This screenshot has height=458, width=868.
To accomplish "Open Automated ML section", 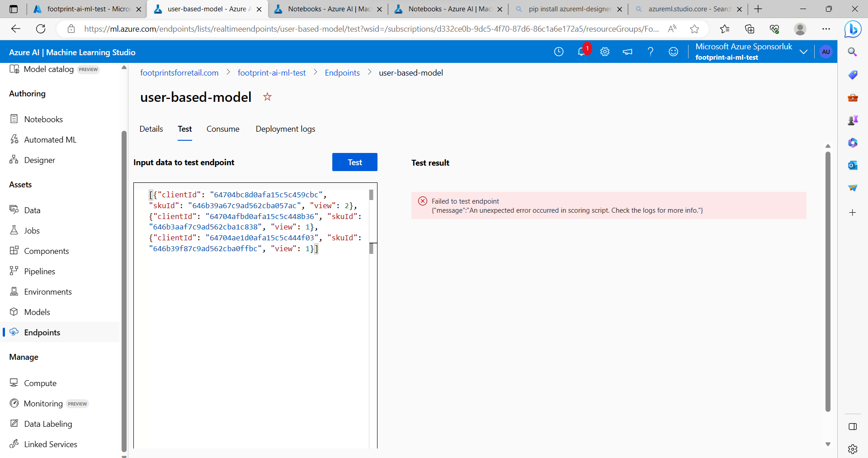I will (x=50, y=139).
